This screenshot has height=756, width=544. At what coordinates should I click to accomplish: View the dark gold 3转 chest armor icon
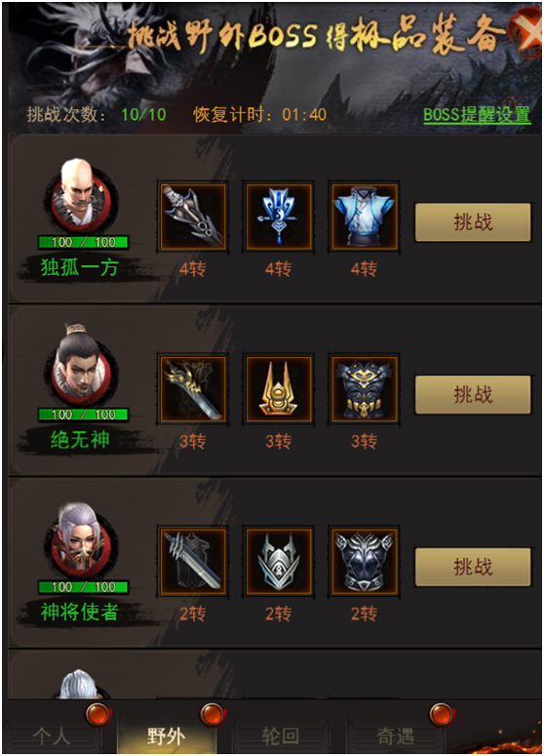pos(365,389)
